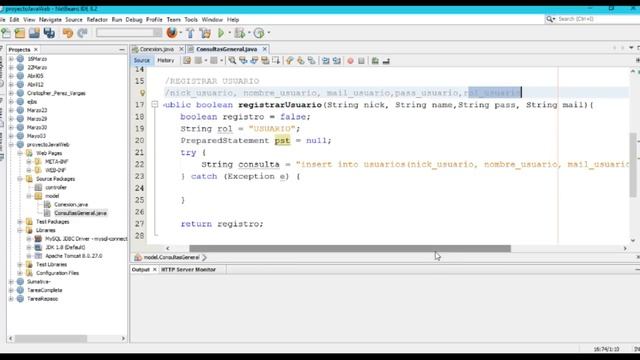Screen dimensions: 640x360
Task: Select the Output tab
Action: (x=141, y=269)
